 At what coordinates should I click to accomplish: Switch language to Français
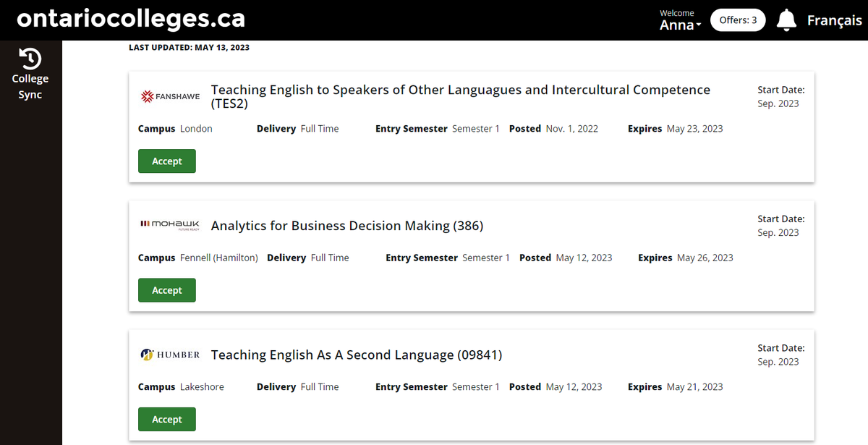pos(835,20)
